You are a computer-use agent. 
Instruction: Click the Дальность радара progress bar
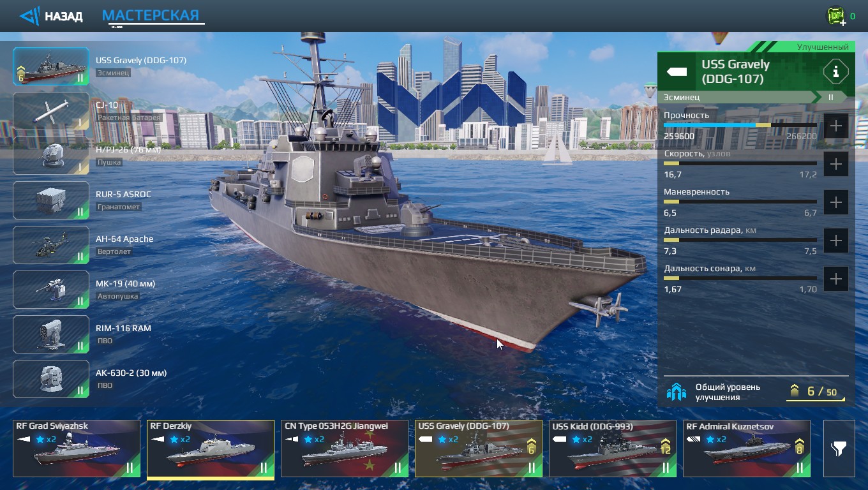740,240
